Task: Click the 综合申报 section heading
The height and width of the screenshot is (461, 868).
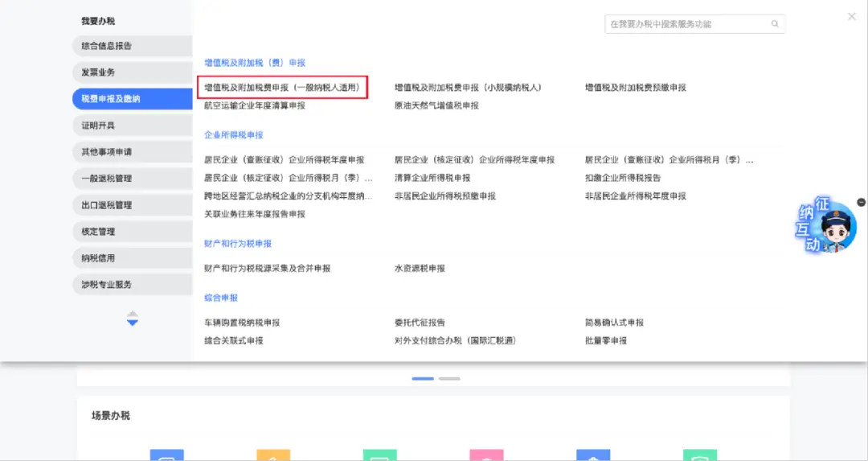Action: 221,298
